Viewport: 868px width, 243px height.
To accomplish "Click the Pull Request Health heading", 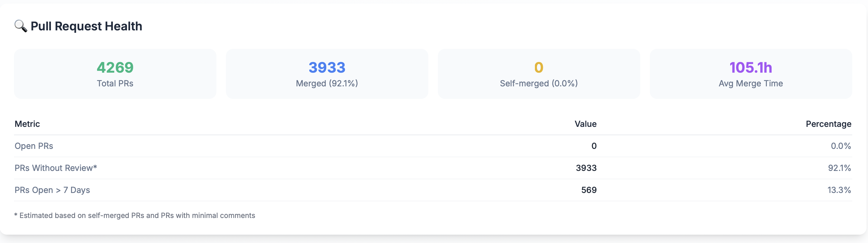I will (86, 26).
